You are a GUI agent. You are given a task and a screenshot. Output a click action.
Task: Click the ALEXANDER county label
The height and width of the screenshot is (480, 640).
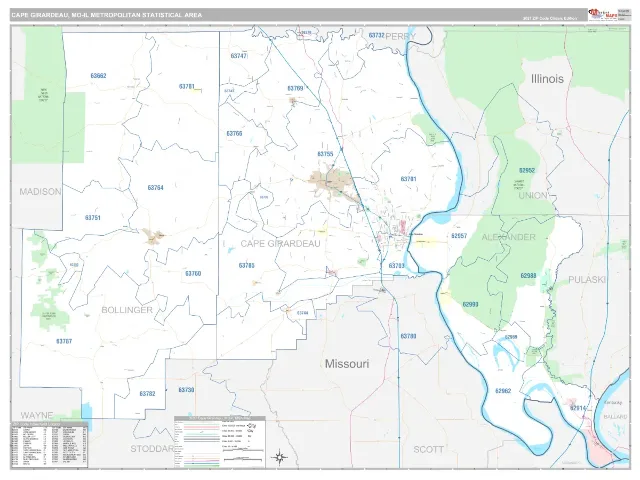point(509,237)
